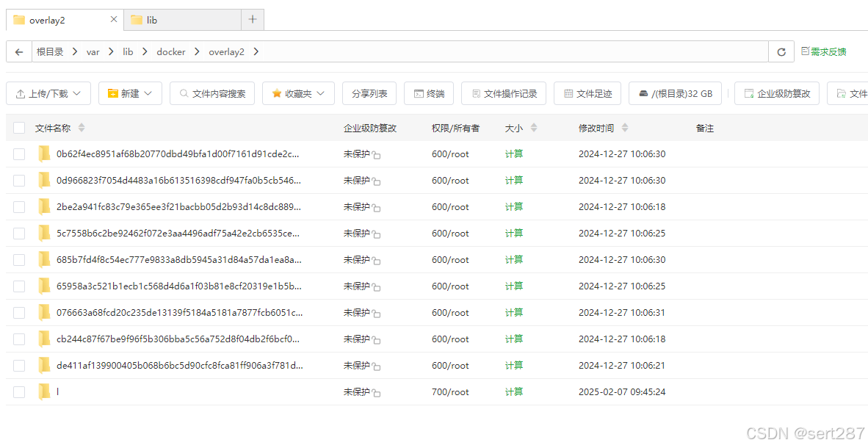The image size is (868, 448).
Task: Calculate size (计算) for the l folder
Action: 514,392
